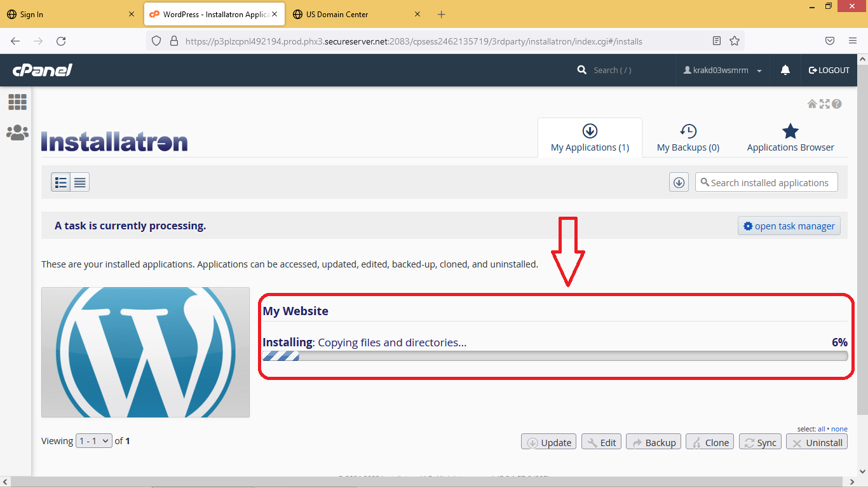
Task: Open the Applications Browser tab
Action: [x=790, y=138]
